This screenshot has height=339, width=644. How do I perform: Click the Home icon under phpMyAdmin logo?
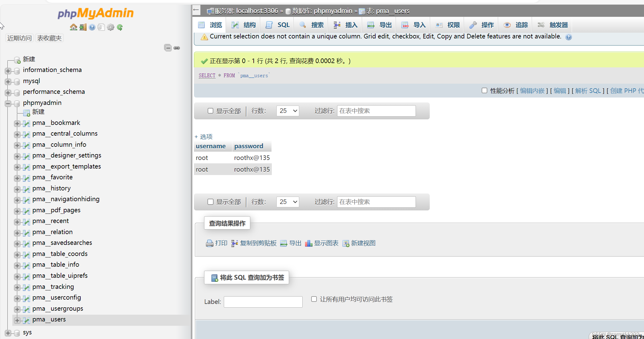pyautogui.click(x=74, y=27)
